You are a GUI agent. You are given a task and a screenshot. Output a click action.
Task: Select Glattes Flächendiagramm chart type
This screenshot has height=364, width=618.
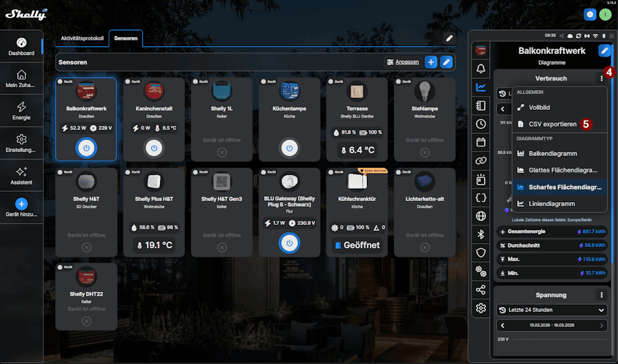pos(559,170)
